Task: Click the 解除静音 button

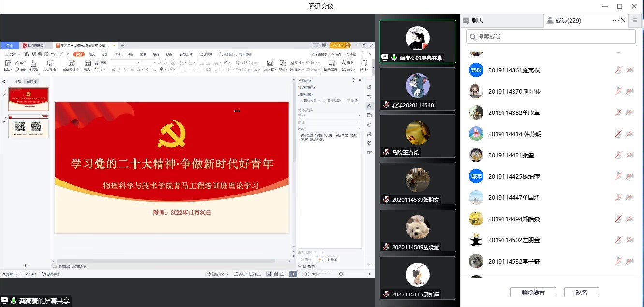Action: 533,292
